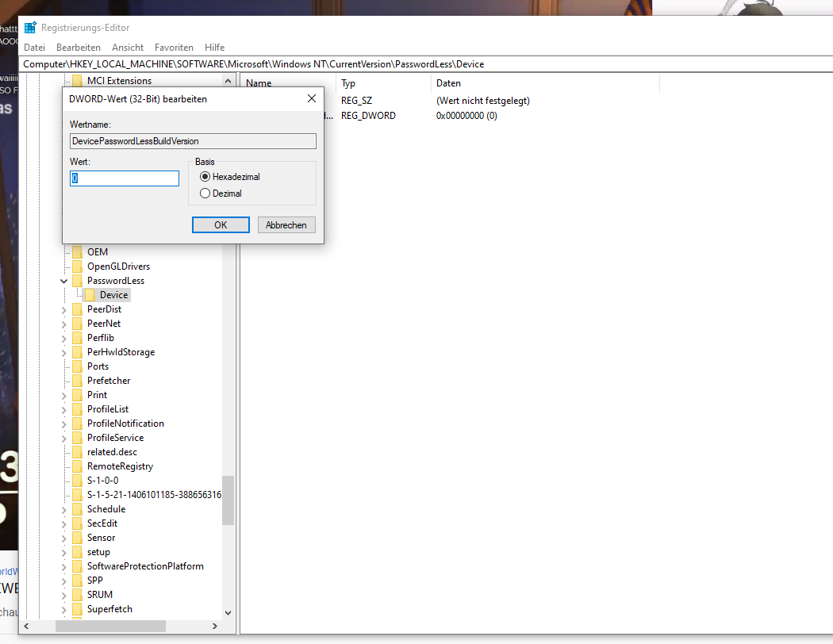Expand the ProfileList key
This screenshot has width=833, height=644.
tap(63, 410)
